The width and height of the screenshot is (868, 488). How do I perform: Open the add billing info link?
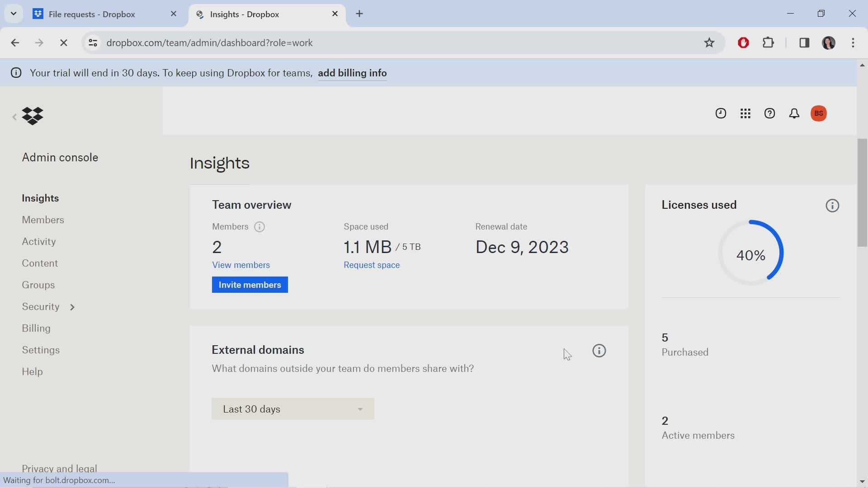point(352,73)
